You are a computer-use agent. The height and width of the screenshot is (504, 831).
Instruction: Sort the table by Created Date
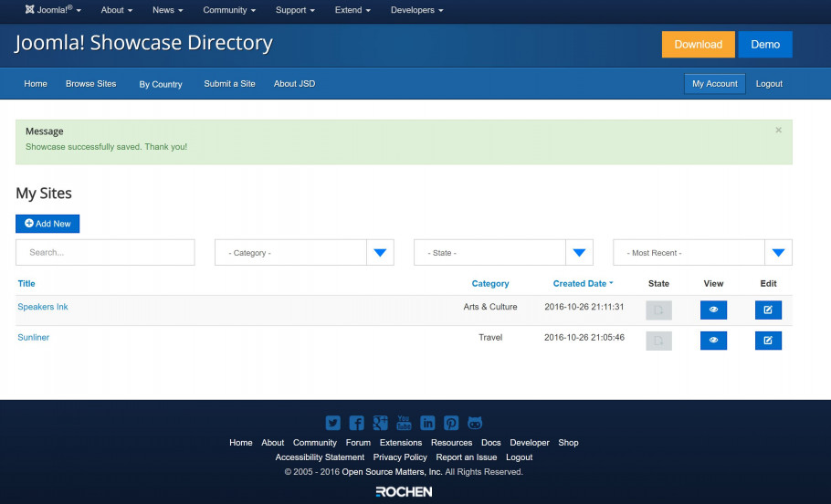(583, 284)
